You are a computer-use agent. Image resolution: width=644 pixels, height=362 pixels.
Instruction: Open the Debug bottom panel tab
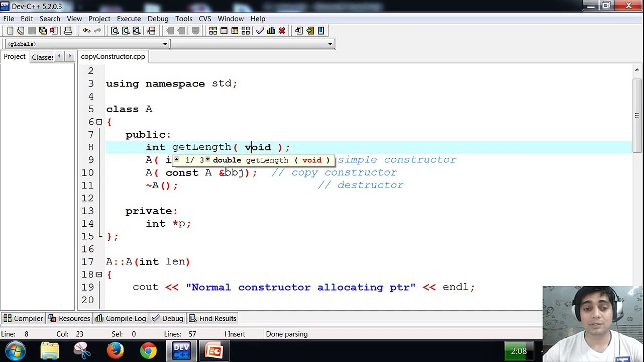(167, 318)
